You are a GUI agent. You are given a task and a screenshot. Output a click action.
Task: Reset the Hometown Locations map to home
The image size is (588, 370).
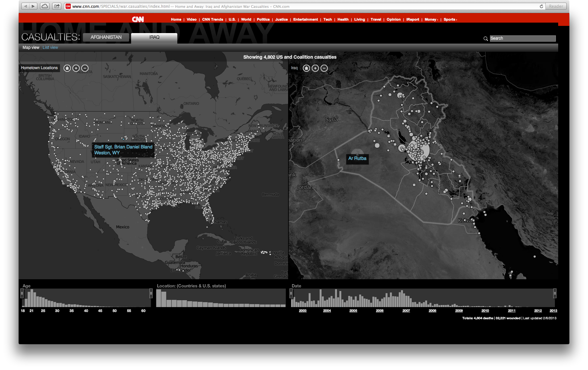[x=67, y=68]
